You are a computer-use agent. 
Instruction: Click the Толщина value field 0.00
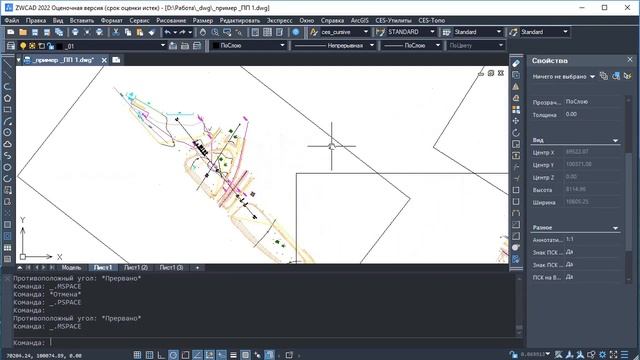tap(593, 114)
